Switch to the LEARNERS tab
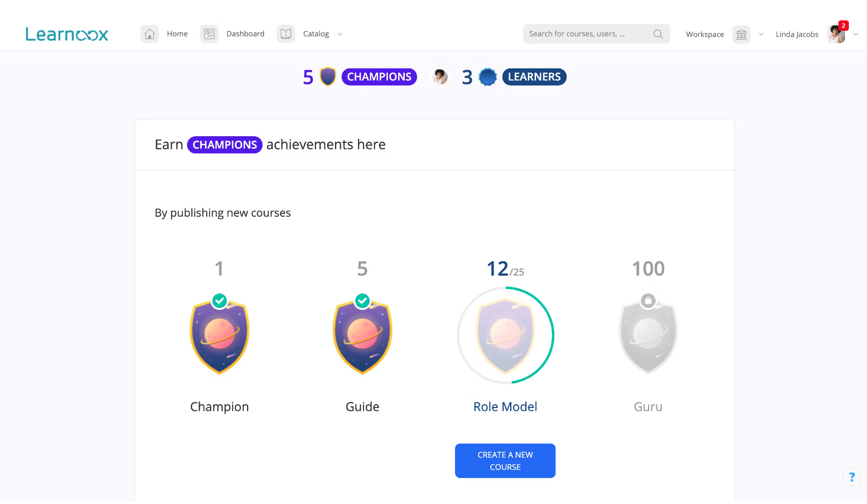The height and width of the screenshot is (504, 867). pos(534,77)
